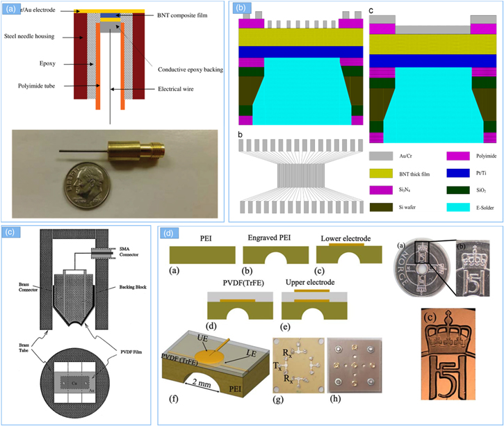
Task: Click the 'Backing Block' label
Action: click(x=133, y=287)
